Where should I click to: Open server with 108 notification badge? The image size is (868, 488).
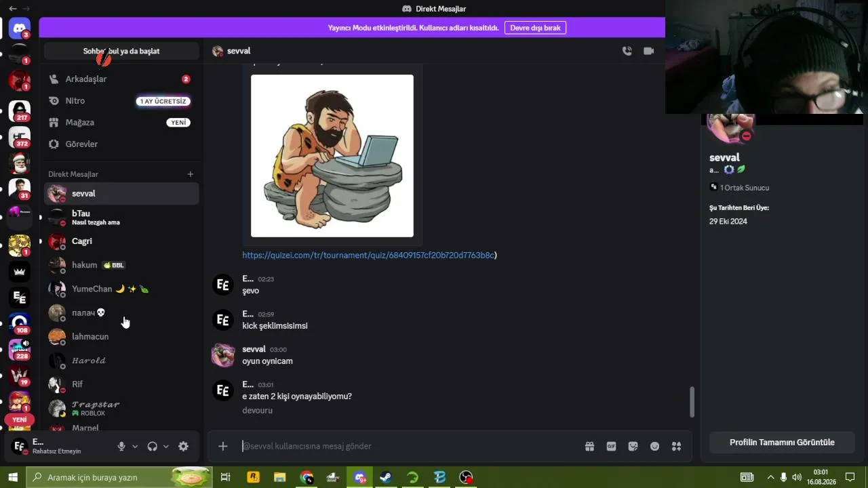tap(20, 323)
